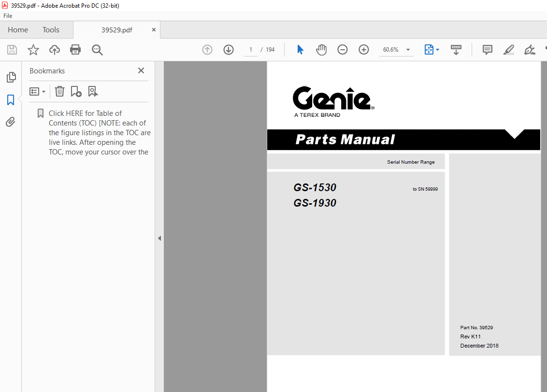The width and height of the screenshot is (547, 392).
Task: Open Bookmarks options dropdown menu
Action: click(37, 92)
